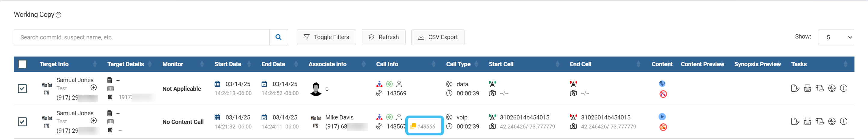The width and height of the screenshot is (868, 139).
Task: Open edit-note task icon in first row
Action: click(x=795, y=88)
